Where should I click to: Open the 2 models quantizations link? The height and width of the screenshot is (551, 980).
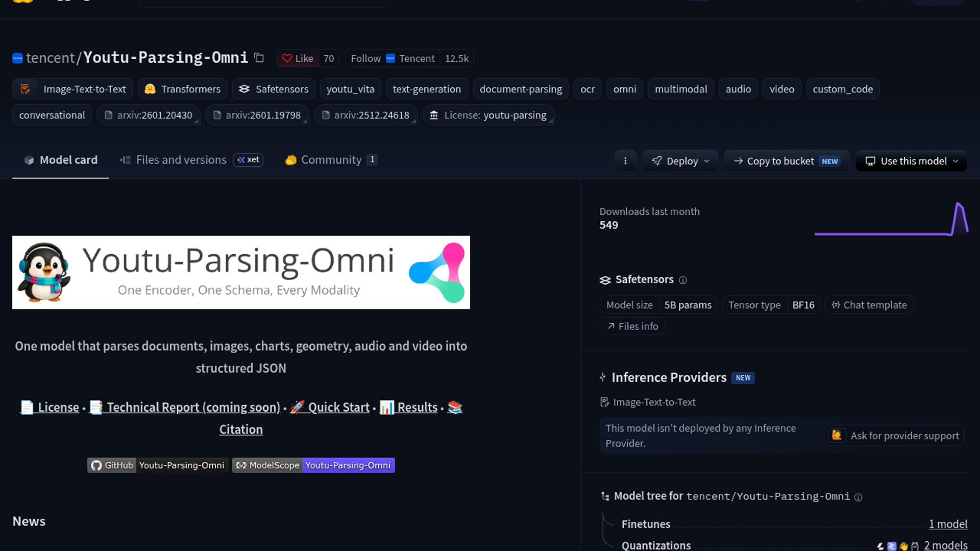[x=945, y=545]
